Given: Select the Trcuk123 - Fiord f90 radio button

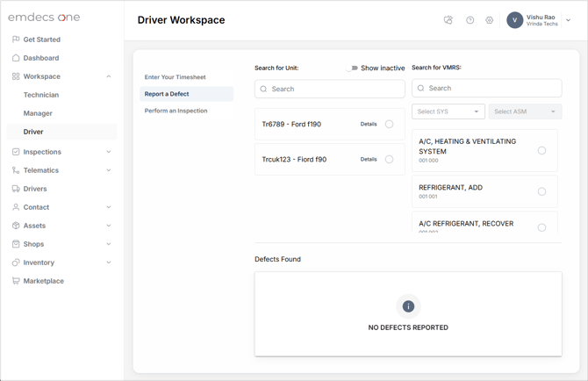Looking at the screenshot, I should click(390, 160).
